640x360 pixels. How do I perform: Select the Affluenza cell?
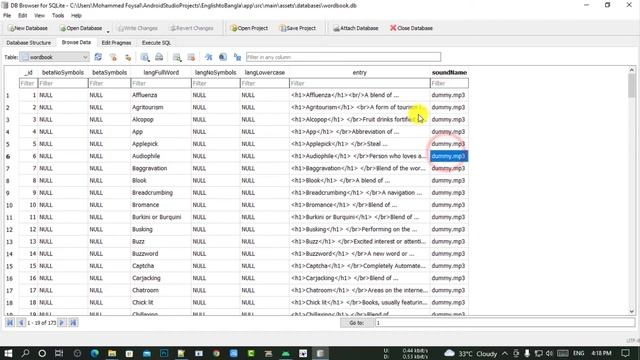point(161,95)
